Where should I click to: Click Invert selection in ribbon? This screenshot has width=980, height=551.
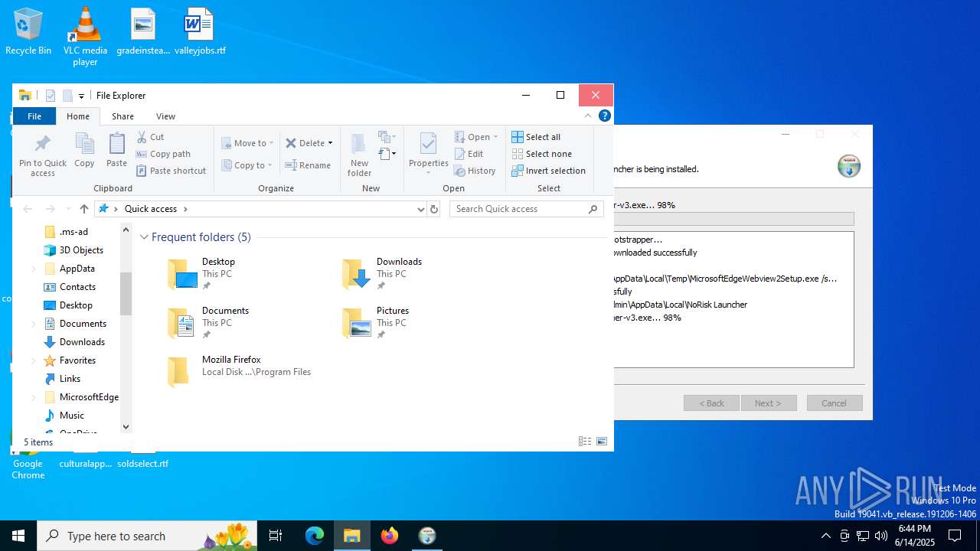coord(548,171)
